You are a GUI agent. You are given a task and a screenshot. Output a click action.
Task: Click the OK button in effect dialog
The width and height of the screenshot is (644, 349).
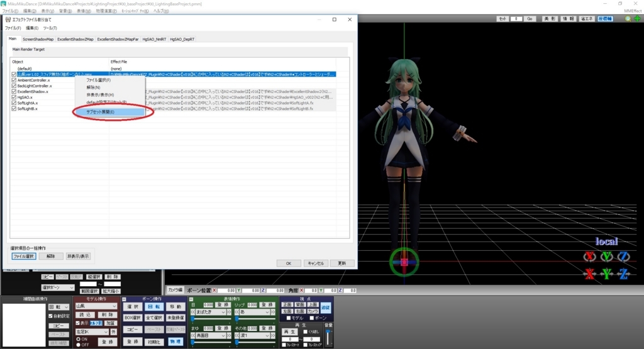click(x=288, y=263)
